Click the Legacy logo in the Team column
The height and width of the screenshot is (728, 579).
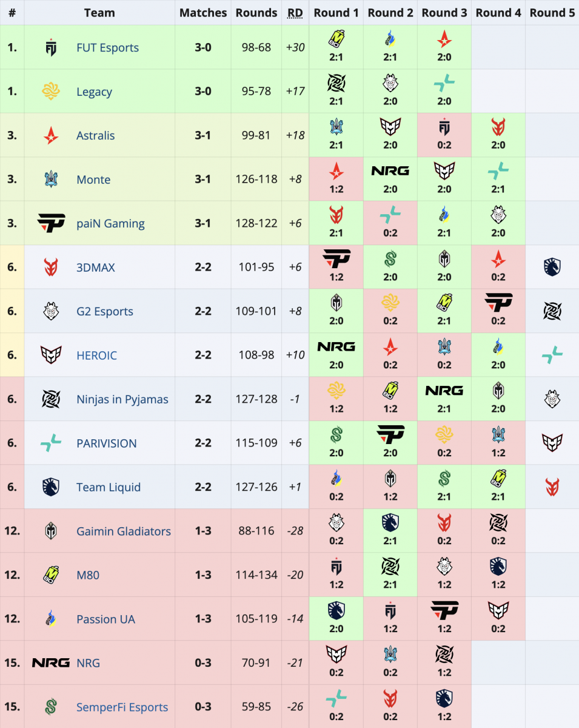[51, 92]
